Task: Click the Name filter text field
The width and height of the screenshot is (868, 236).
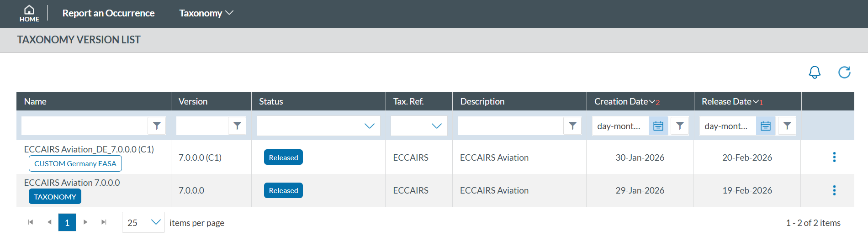Action: click(x=85, y=126)
